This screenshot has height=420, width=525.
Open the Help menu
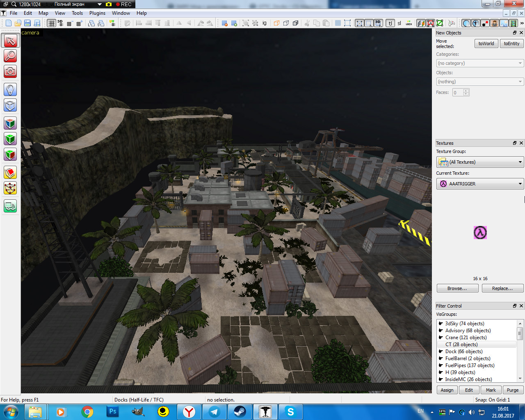coord(142,13)
